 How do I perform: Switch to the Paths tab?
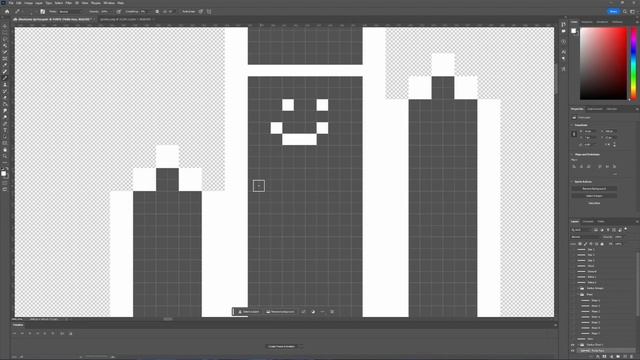coord(601,222)
